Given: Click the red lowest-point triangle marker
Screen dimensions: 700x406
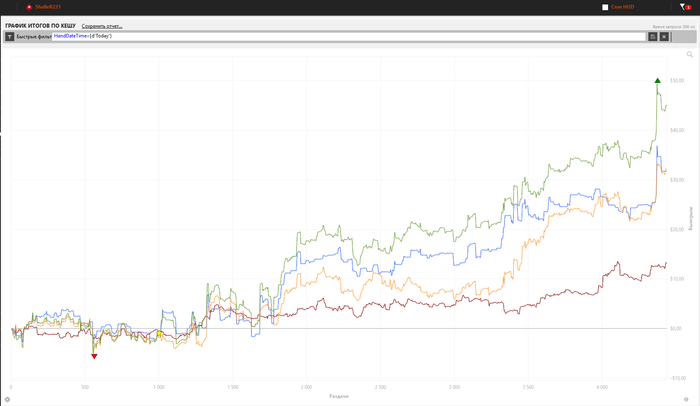Looking at the screenshot, I should coord(94,356).
